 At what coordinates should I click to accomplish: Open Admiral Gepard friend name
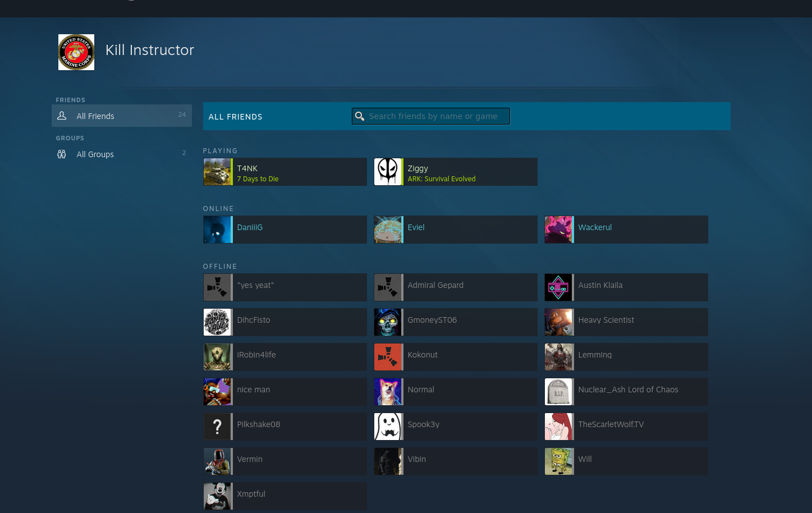tap(435, 285)
